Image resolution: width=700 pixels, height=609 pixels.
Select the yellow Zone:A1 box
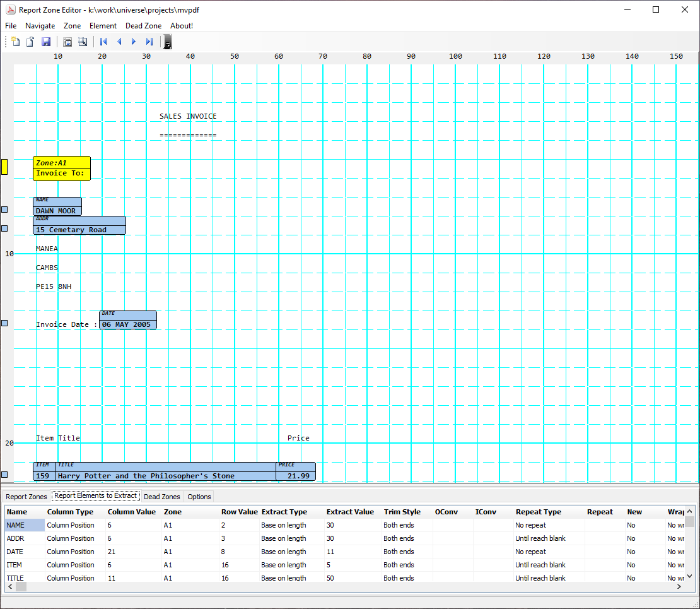pyautogui.click(x=62, y=169)
